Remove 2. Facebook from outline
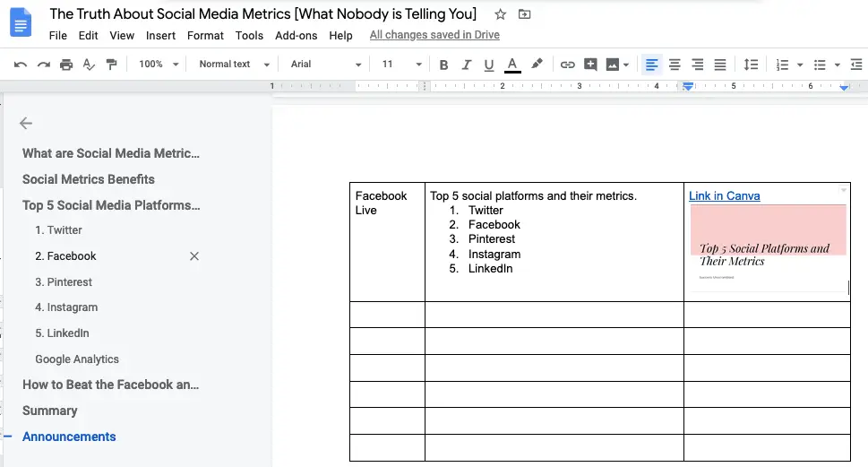This screenshot has width=868, height=467. click(194, 256)
